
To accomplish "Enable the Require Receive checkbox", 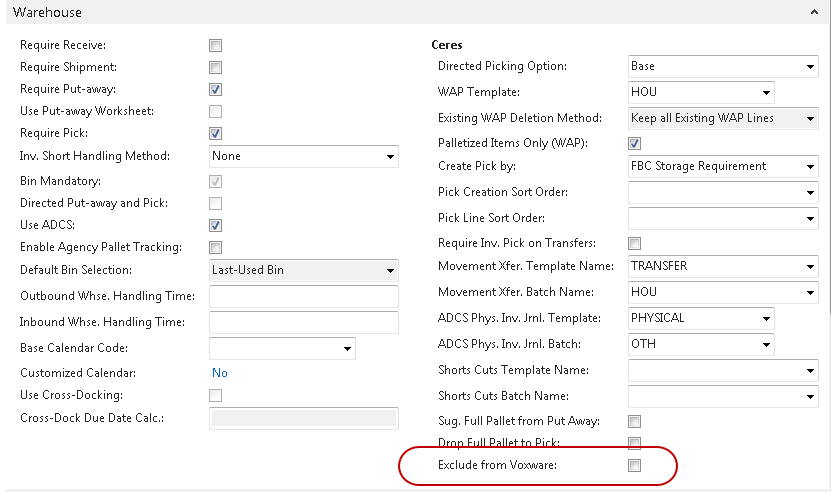I will pyautogui.click(x=215, y=46).
